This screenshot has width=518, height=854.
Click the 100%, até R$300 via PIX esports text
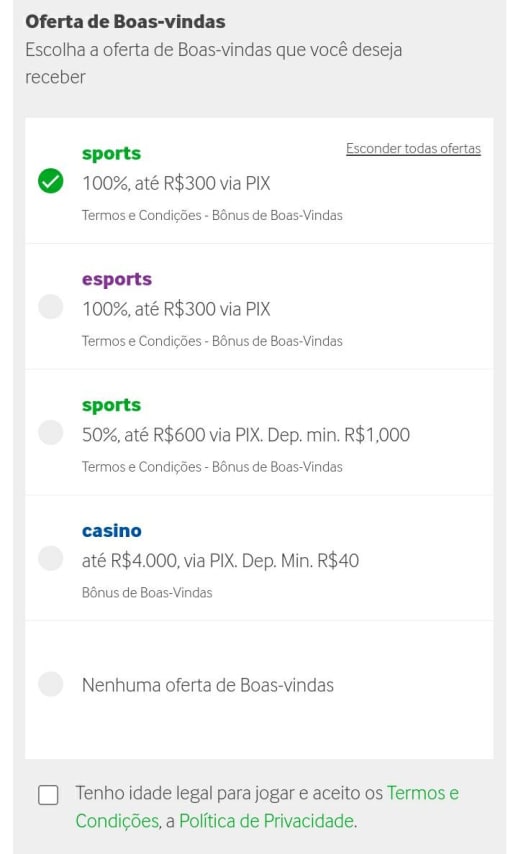pos(176,309)
